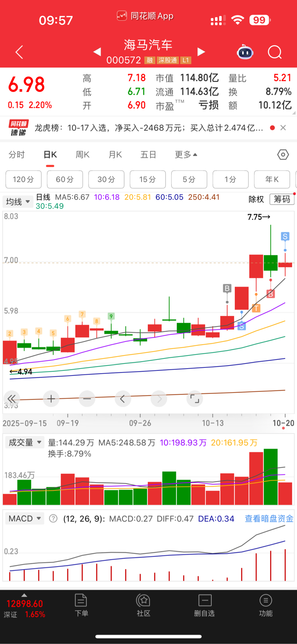Switch to 日K tab
The height and width of the screenshot is (644, 297).
coord(50,155)
